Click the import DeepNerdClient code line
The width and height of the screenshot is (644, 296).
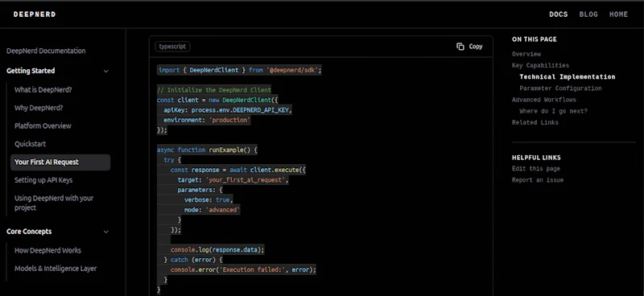click(x=239, y=70)
